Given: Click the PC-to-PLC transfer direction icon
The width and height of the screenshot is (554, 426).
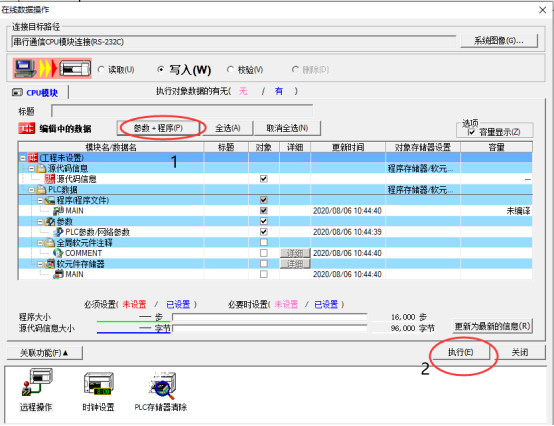Looking at the screenshot, I should pyautogui.click(x=52, y=68).
